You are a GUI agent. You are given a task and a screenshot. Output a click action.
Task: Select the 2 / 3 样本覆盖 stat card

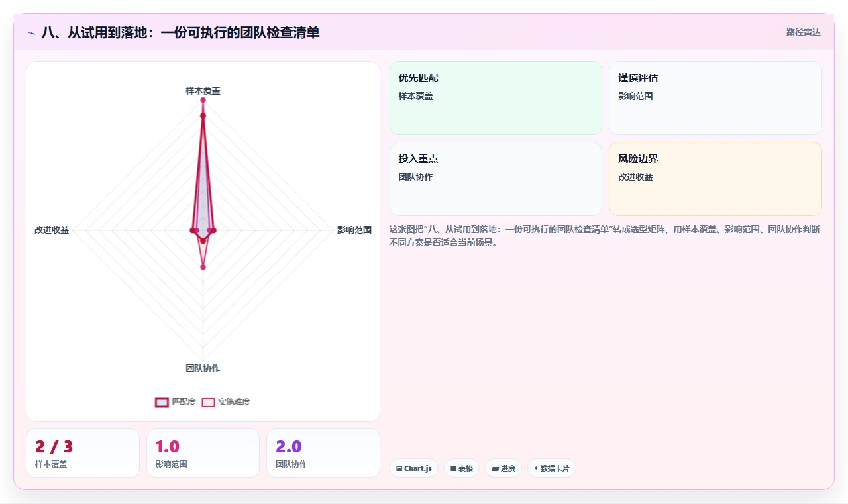[x=83, y=453]
